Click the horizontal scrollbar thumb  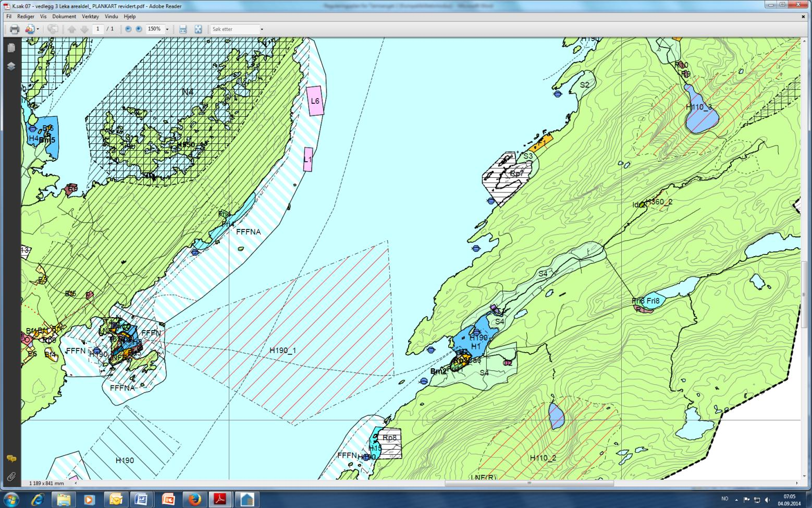click(x=529, y=483)
